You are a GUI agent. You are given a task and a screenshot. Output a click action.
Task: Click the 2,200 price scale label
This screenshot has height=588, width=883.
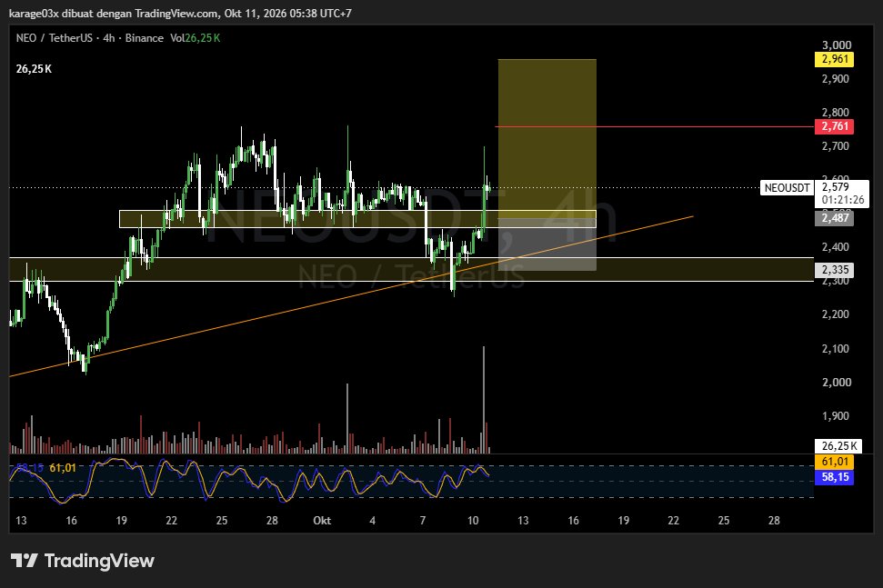pos(835,314)
